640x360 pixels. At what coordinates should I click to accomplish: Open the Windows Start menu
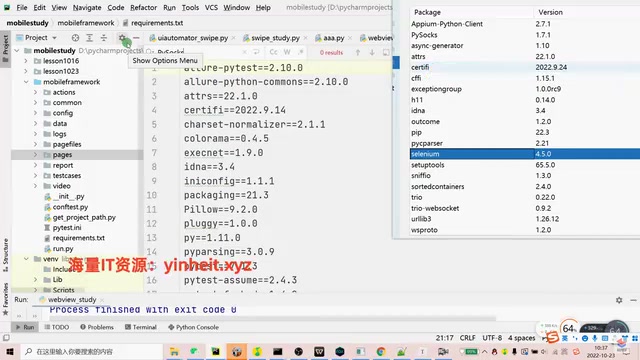tap(10, 351)
